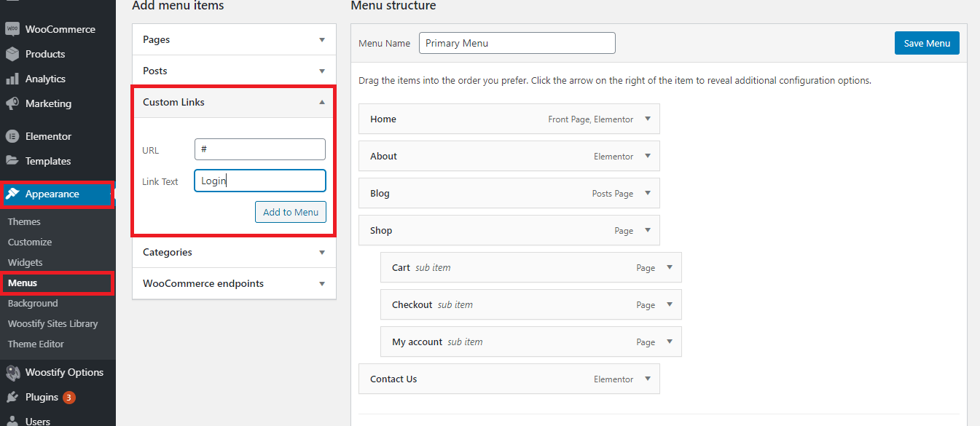The width and height of the screenshot is (980, 426).
Task: Open the Marketing menu
Action: click(48, 103)
